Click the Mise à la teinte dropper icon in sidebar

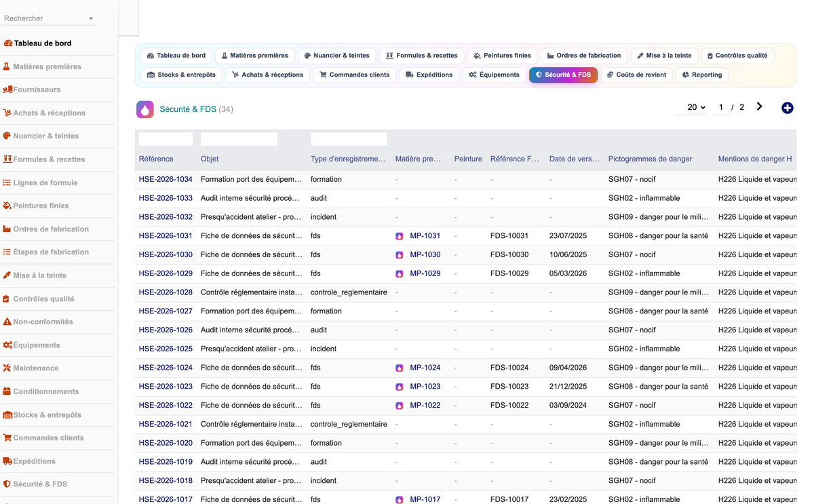pyautogui.click(x=7, y=275)
